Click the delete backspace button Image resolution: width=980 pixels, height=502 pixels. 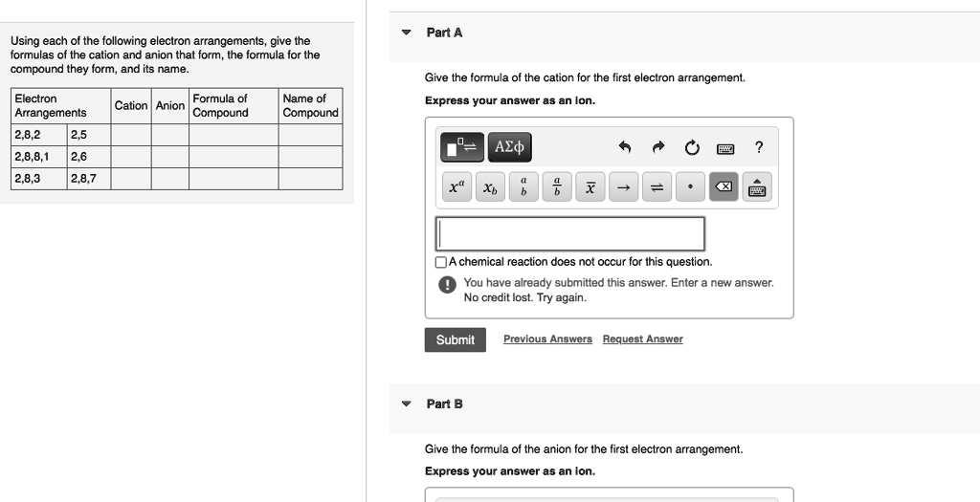724,188
